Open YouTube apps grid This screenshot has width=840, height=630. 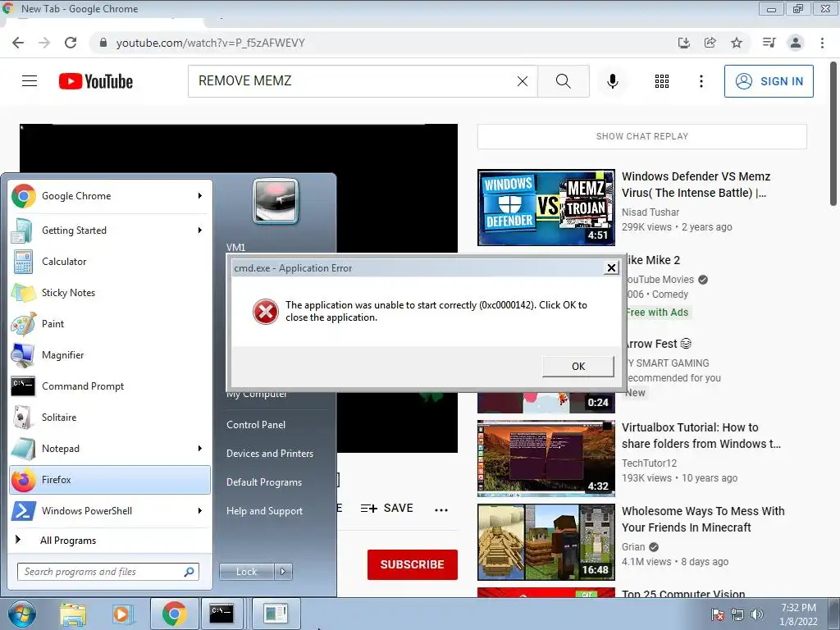pyautogui.click(x=662, y=81)
